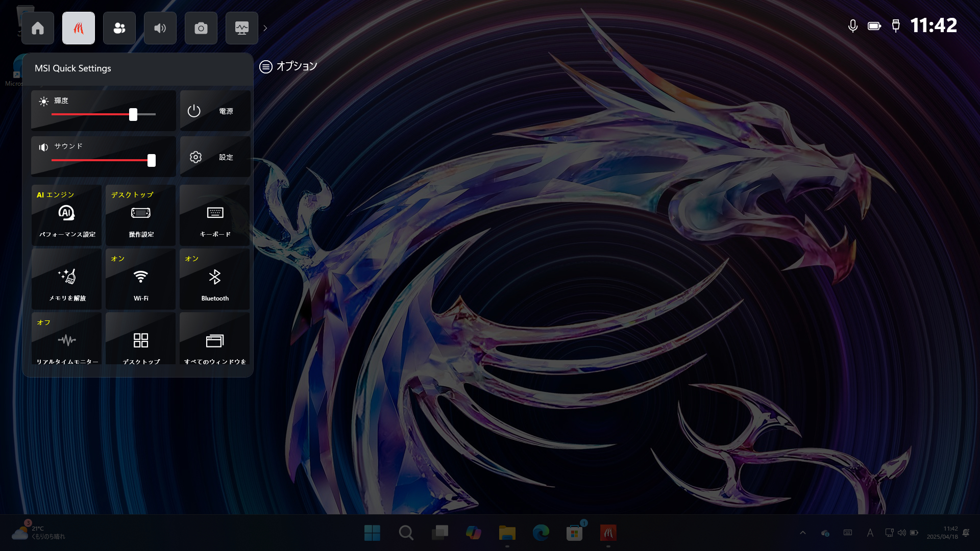Show the on-screen キーボード

click(x=215, y=215)
